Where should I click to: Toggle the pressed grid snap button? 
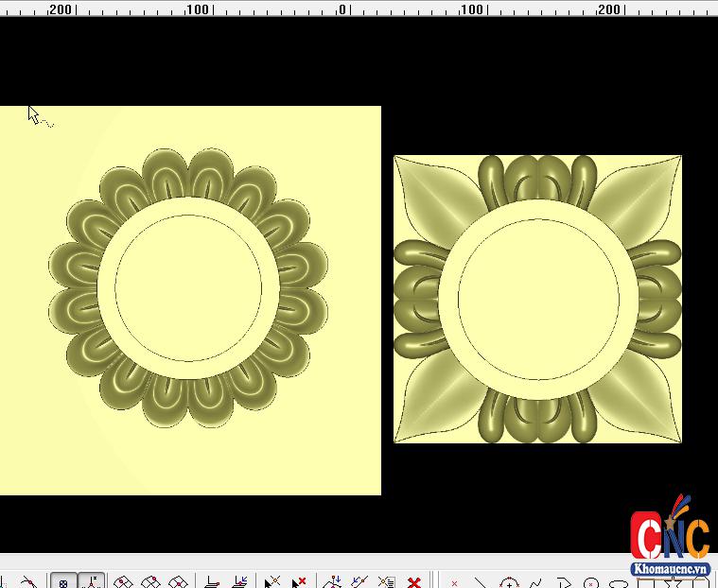click(x=63, y=581)
